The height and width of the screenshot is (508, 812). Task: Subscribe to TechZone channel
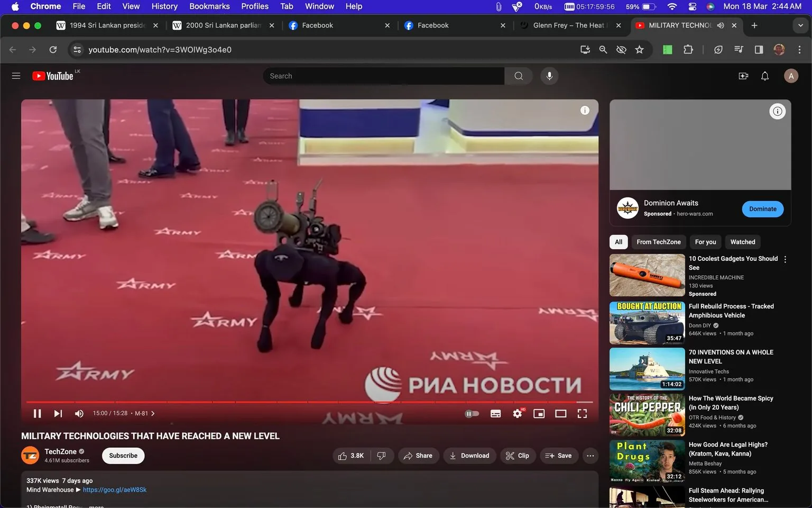[x=123, y=455]
